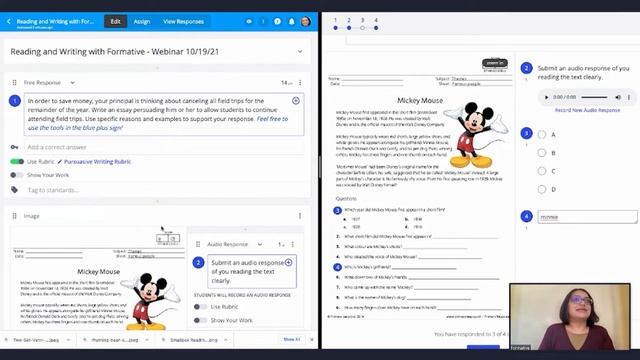Edit the formative title text
640x360 pixels.
click(x=115, y=51)
